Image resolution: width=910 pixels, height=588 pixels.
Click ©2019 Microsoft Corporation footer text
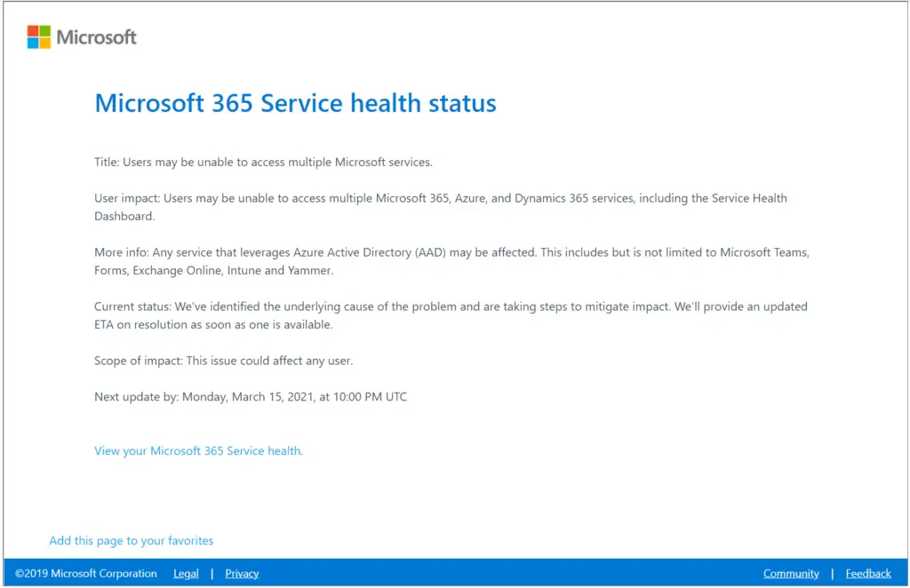(86, 574)
